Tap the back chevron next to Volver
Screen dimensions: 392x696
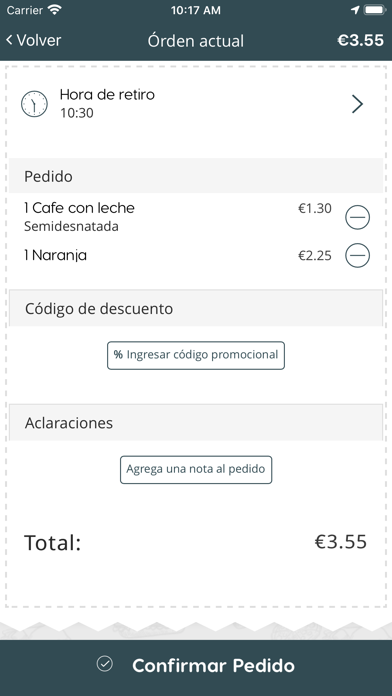[9, 40]
